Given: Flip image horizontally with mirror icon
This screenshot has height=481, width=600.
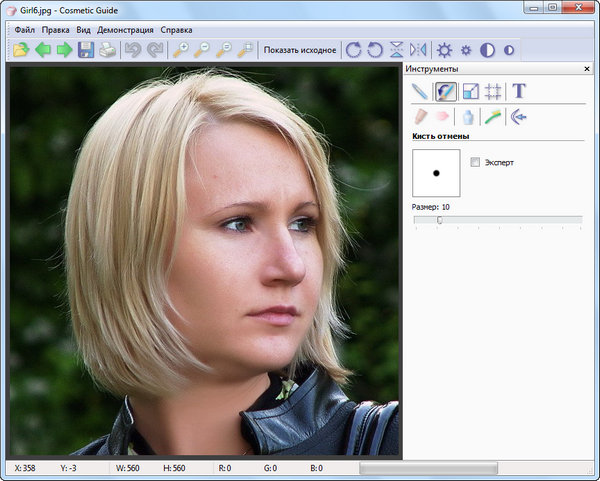Looking at the screenshot, I should pos(418,50).
